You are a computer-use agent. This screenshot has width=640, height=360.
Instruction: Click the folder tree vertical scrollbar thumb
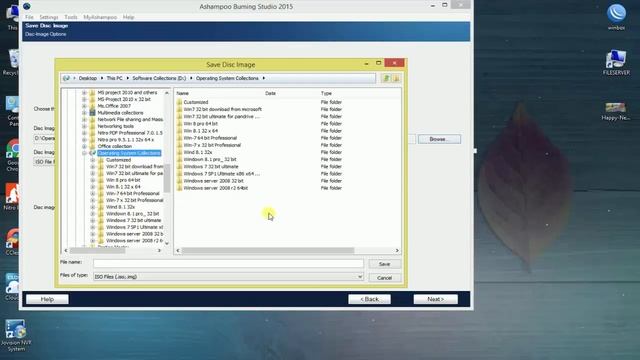coord(167,178)
